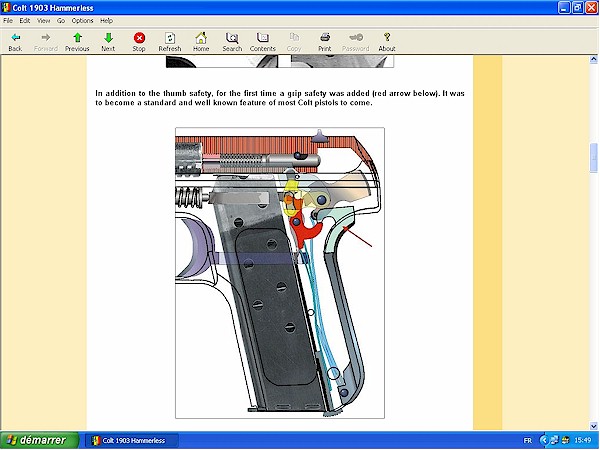The width and height of the screenshot is (600, 450).
Task: Open the File menu
Action: pyautogui.click(x=8, y=21)
